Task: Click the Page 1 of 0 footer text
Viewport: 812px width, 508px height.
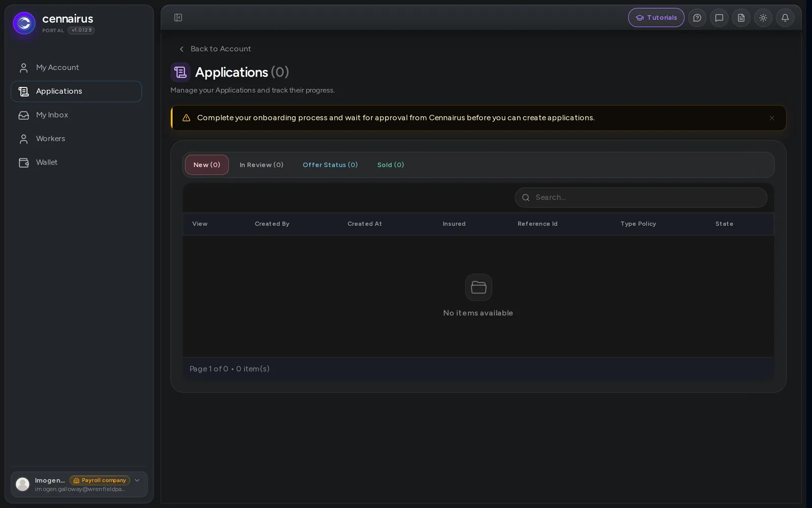Action: 229,369
